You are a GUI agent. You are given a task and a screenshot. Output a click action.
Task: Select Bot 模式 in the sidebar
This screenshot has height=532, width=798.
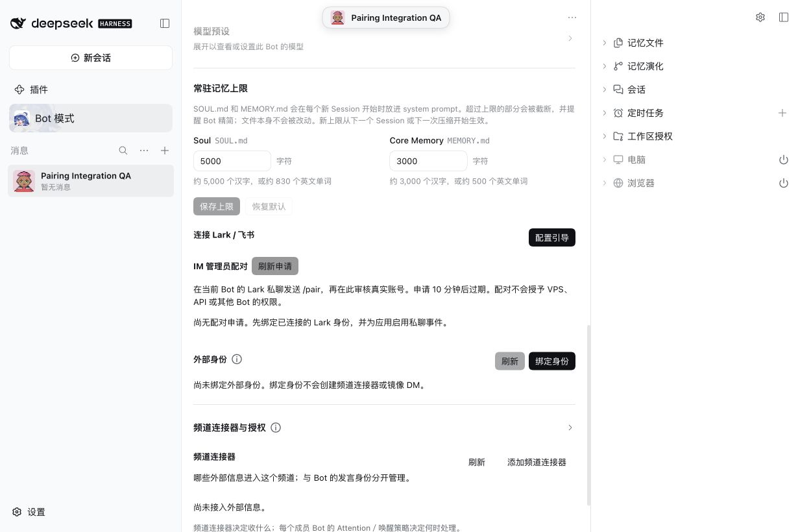click(x=91, y=118)
